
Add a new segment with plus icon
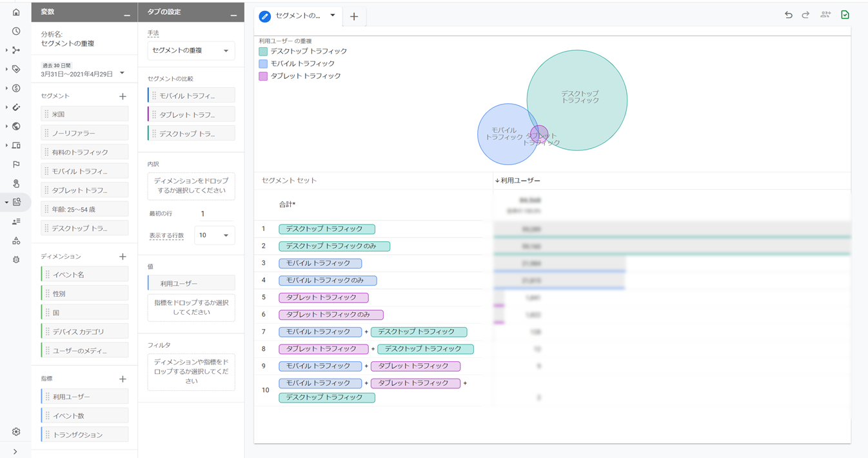(123, 96)
